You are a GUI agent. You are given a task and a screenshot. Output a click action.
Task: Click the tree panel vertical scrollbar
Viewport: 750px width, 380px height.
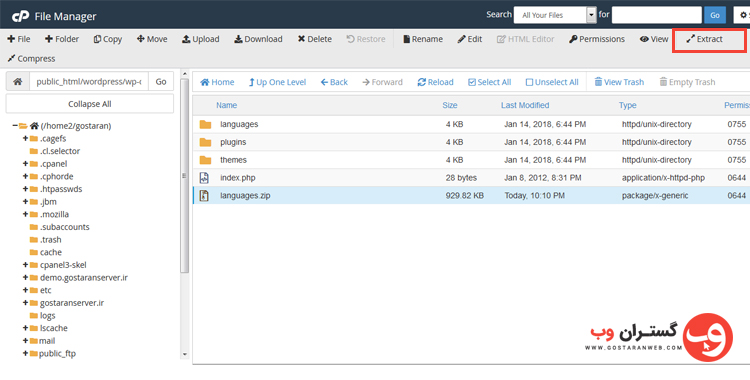[x=185, y=175]
